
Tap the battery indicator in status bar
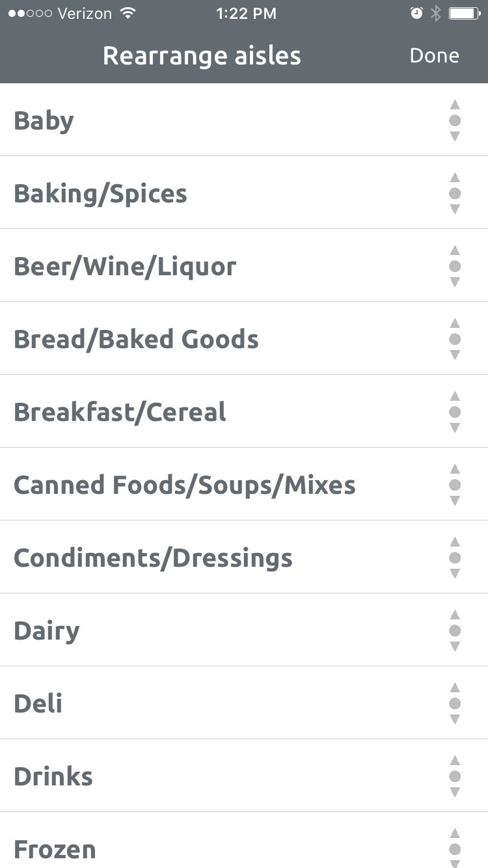point(464,13)
